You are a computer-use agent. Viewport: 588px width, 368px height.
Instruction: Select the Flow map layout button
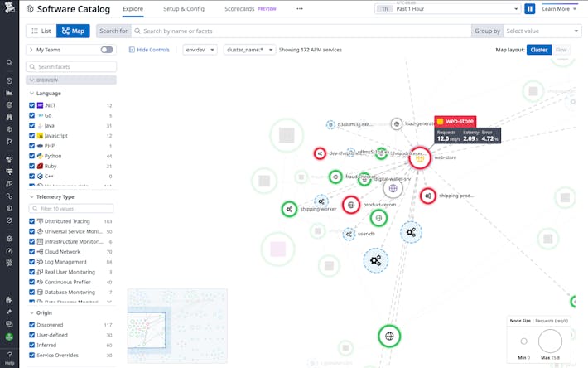[561, 50]
